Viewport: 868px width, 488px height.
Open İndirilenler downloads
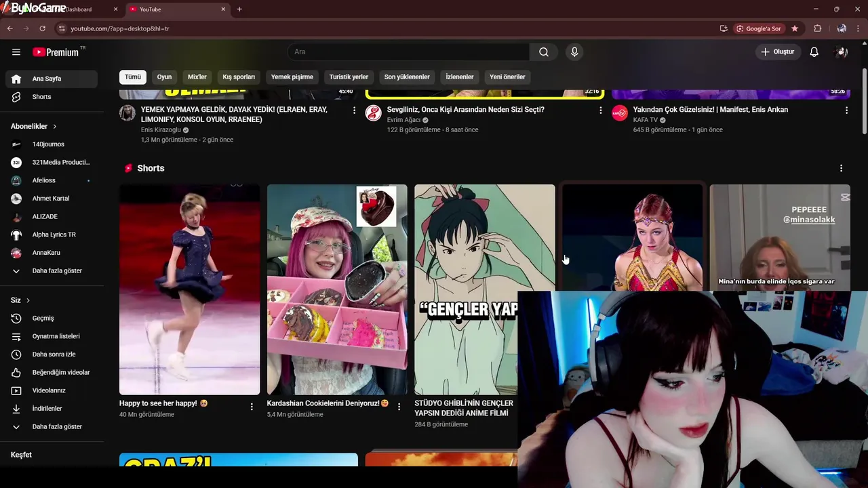coord(52,409)
